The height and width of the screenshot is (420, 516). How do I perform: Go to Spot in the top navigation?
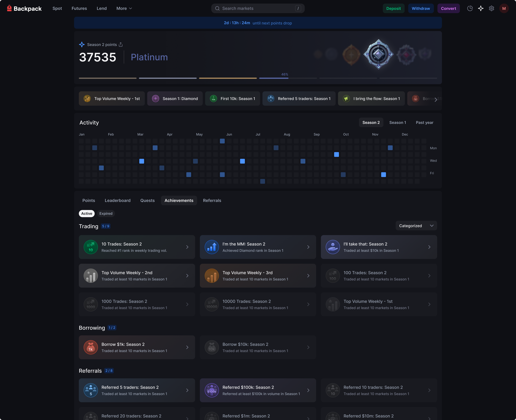coord(57,9)
